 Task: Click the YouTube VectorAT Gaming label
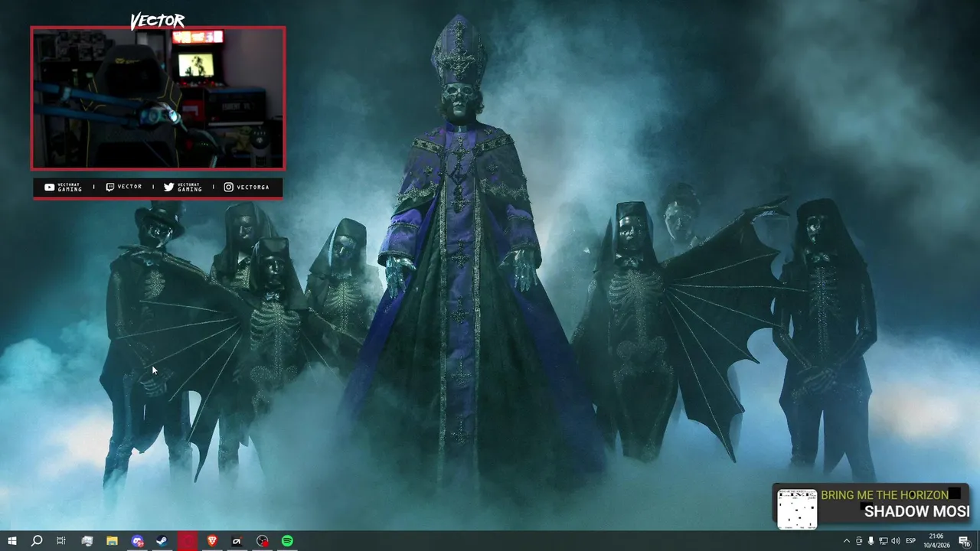[x=63, y=187]
